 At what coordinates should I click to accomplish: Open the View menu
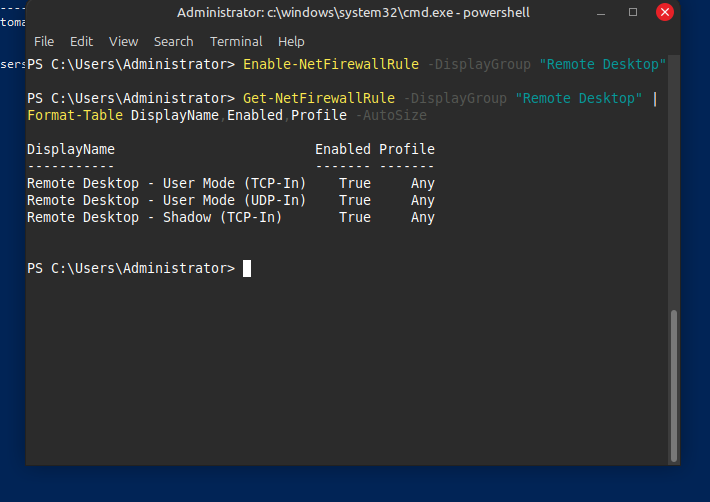123,41
